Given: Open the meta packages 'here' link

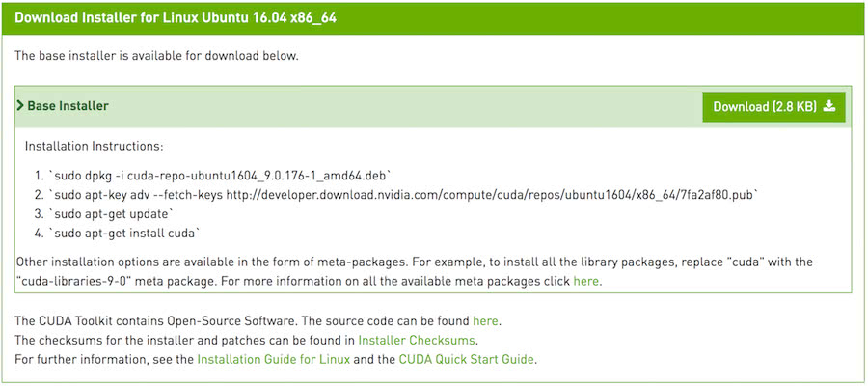Looking at the screenshot, I should pos(585,281).
